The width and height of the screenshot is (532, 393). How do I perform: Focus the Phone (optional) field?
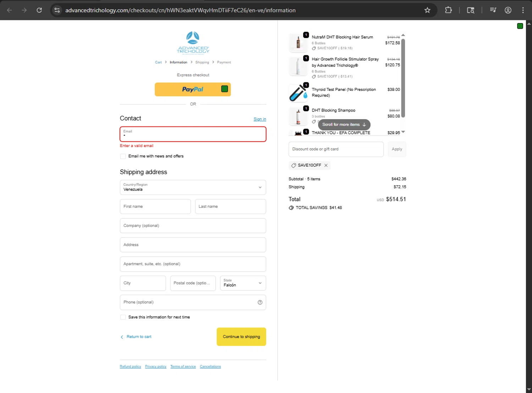pos(193,302)
